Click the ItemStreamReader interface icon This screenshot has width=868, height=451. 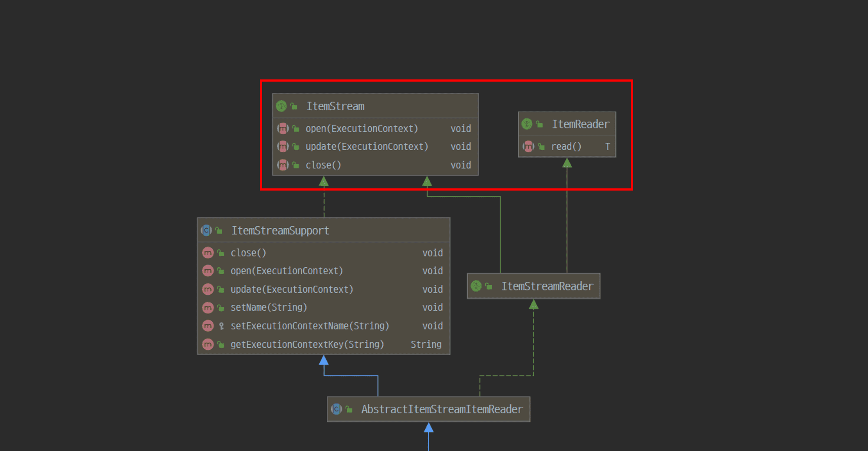pos(477,286)
